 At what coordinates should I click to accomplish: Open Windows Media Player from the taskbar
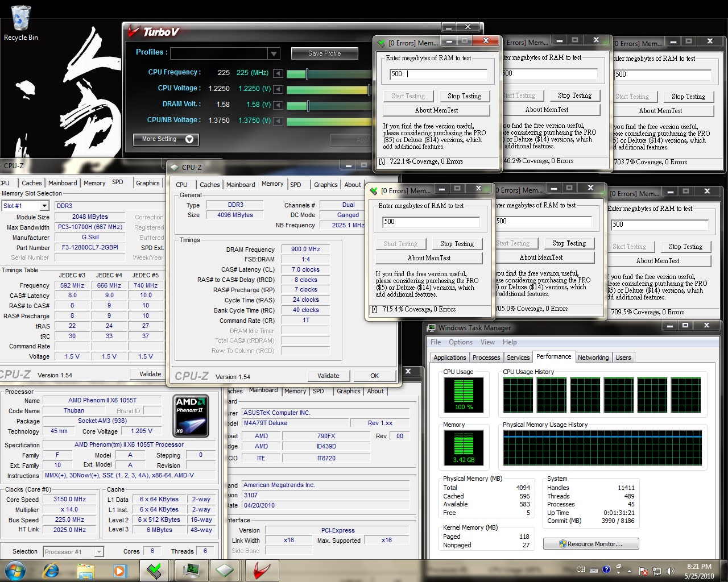tap(119, 570)
